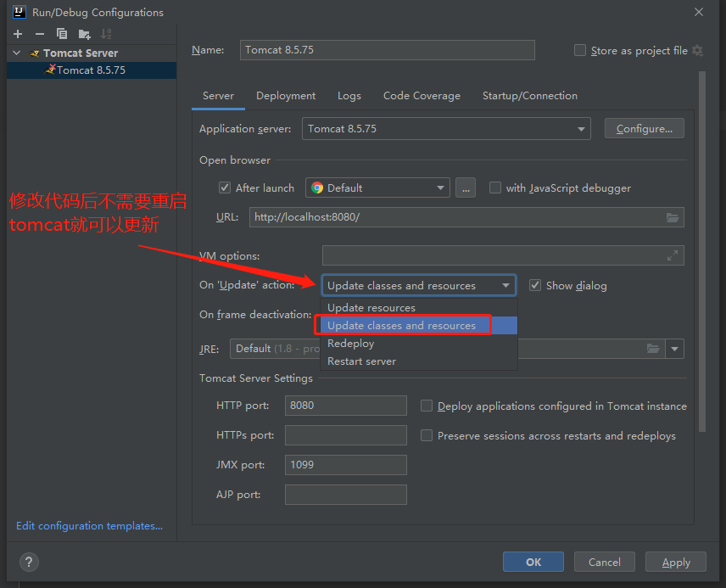Click the vertical scrollbar of settings panel
726x588 pixels.
click(x=702, y=251)
